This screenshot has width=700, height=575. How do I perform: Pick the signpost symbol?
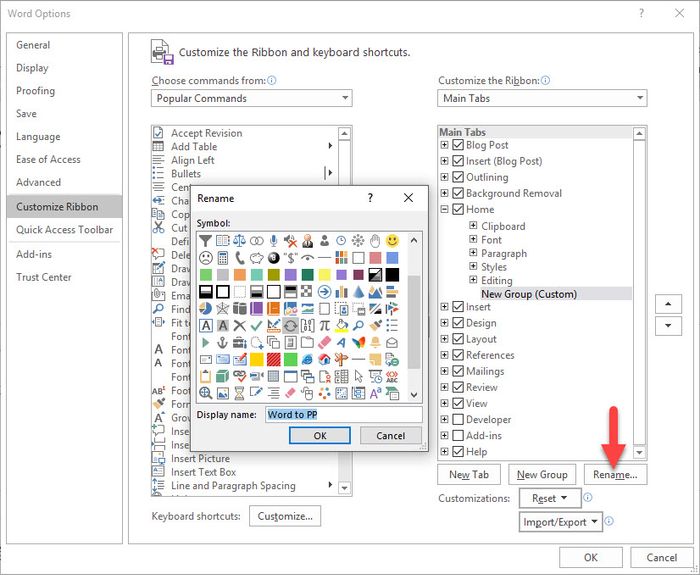click(x=341, y=359)
